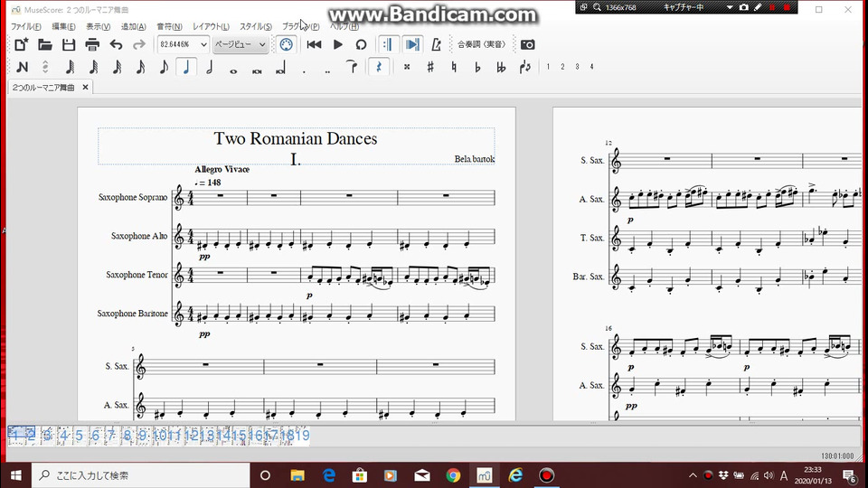Open a score file with the folder icon
The image size is (868, 488).
click(45, 45)
